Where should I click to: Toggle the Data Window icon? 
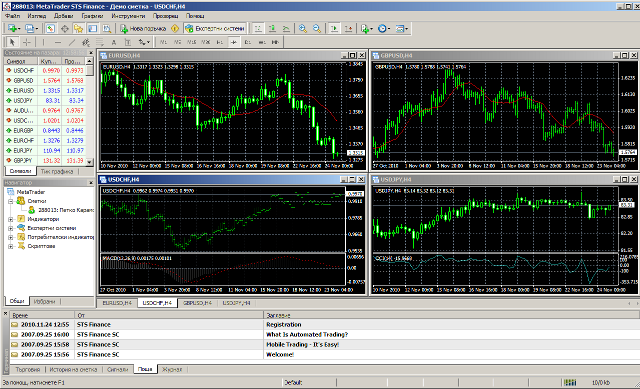tap(64, 29)
